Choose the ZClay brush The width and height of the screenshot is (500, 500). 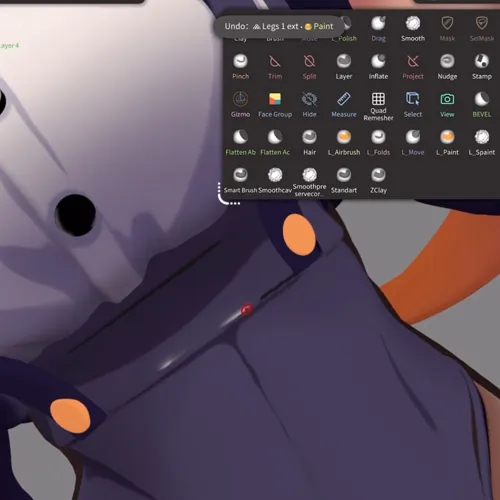(378, 181)
